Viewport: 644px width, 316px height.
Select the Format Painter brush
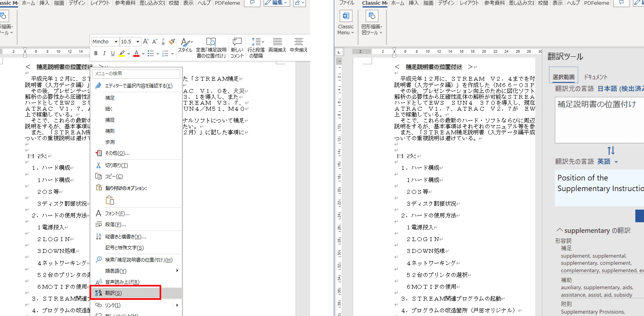[x=172, y=41]
